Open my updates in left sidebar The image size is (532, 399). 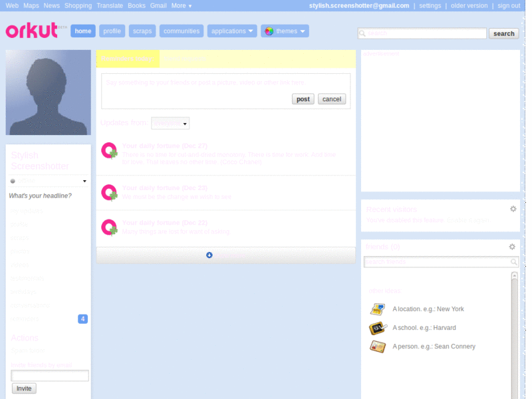27,211
